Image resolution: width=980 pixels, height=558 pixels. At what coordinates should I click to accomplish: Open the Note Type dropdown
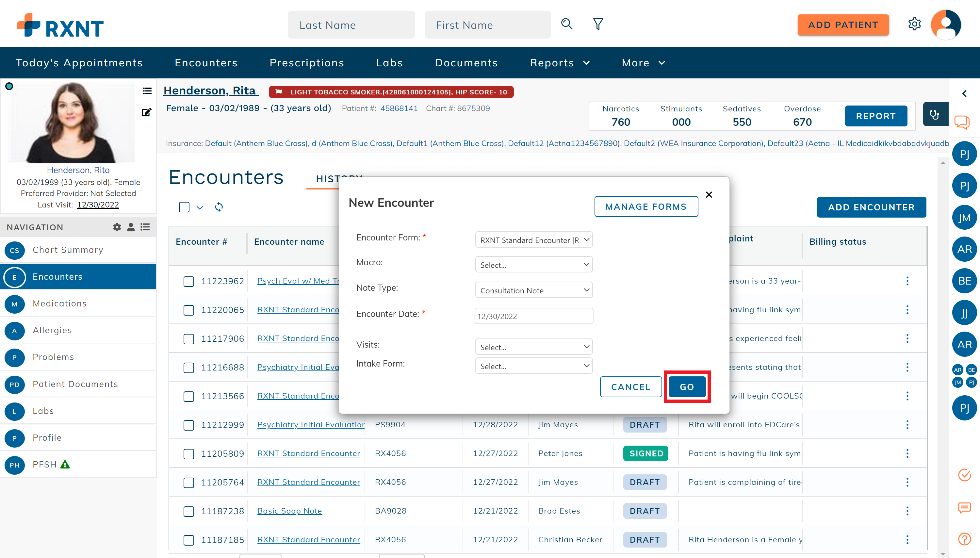(534, 290)
